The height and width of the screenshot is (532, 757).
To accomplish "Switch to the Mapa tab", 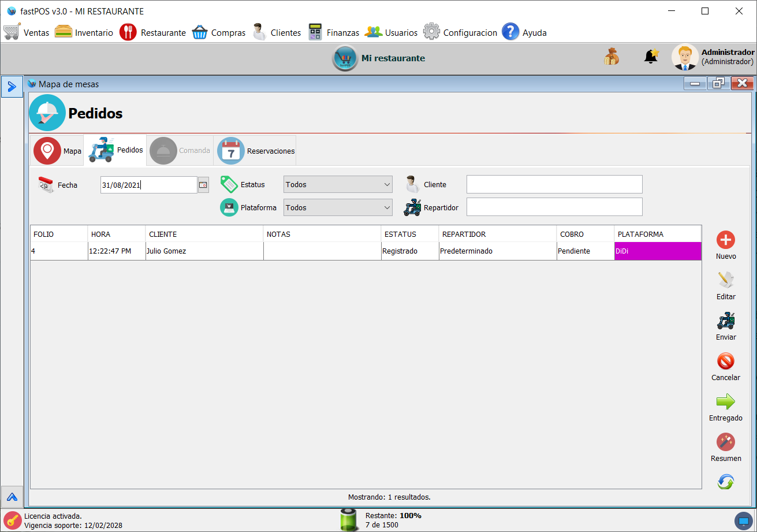I will pos(57,151).
